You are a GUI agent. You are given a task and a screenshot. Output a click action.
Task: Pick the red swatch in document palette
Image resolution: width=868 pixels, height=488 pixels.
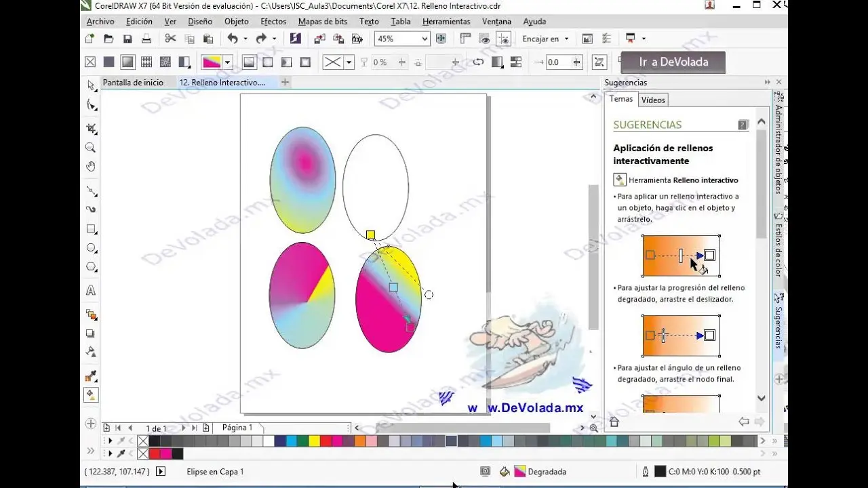coord(154,453)
